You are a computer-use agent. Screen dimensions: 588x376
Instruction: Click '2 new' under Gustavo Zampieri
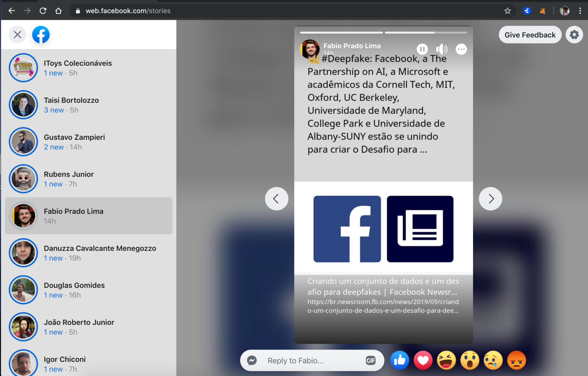(54, 147)
